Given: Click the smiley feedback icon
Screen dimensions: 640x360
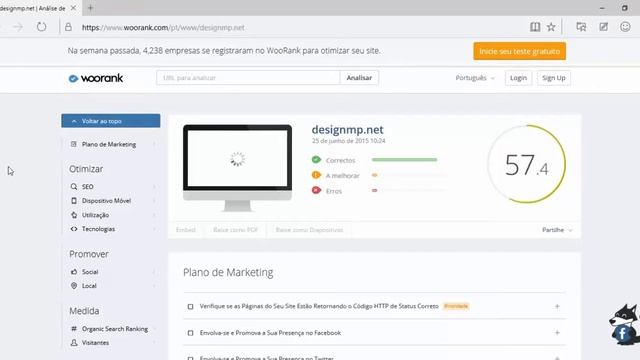Looking at the screenshot, I should pyautogui.click(x=625, y=27).
